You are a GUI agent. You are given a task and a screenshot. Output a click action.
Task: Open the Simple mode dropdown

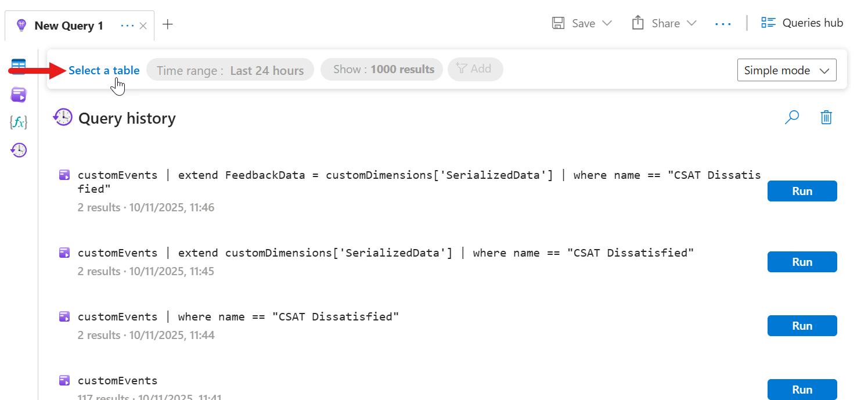(787, 70)
